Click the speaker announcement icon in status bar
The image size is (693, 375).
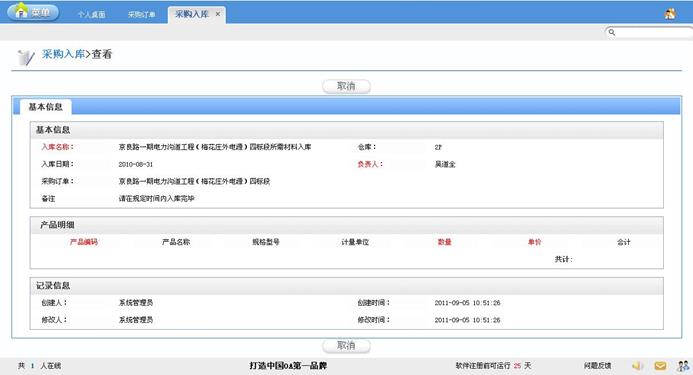[637, 366]
